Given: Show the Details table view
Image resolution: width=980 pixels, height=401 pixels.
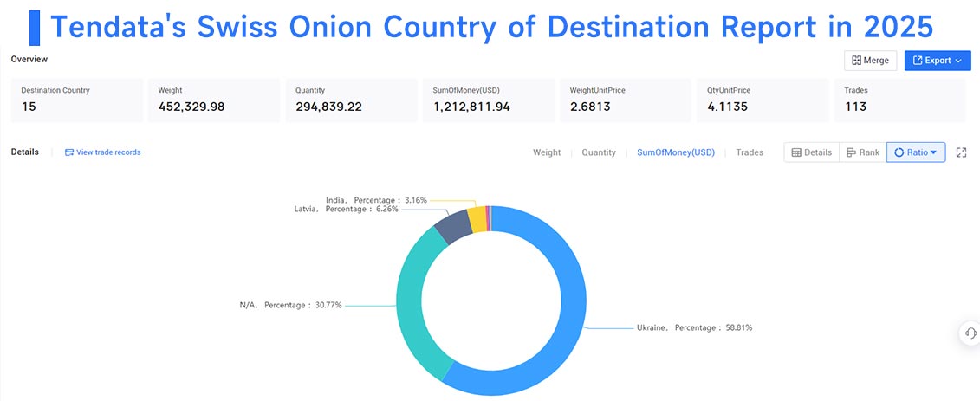Looking at the screenshot, I should [812, 152].
